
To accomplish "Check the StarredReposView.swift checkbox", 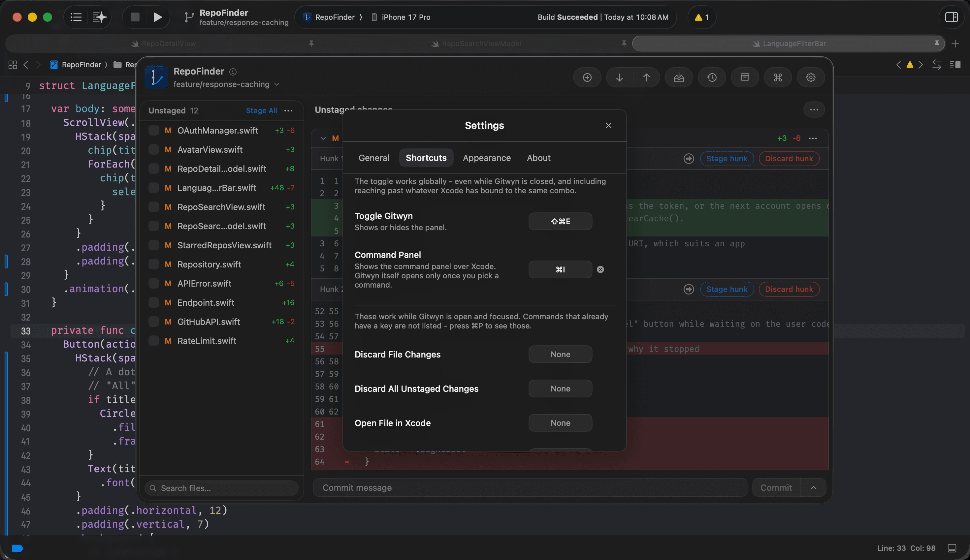I will (153, 245).
